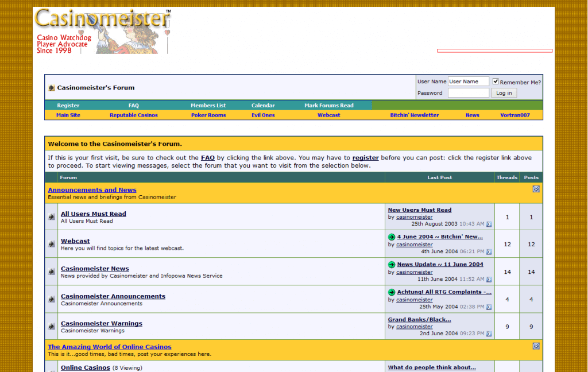The image size is (588, 372).
Task: Go to last post arrow for 4th June 2004
Action: click(x=489, y=251)
